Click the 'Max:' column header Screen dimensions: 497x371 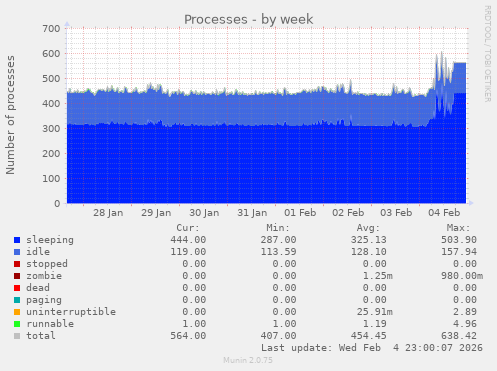[458, 228]
